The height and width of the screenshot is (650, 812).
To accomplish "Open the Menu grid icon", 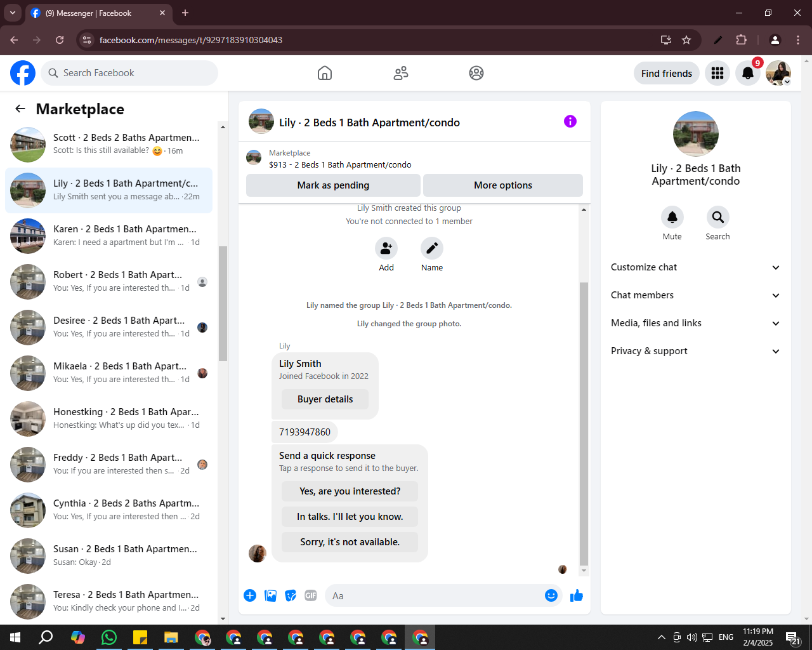I will pos(717,73).
